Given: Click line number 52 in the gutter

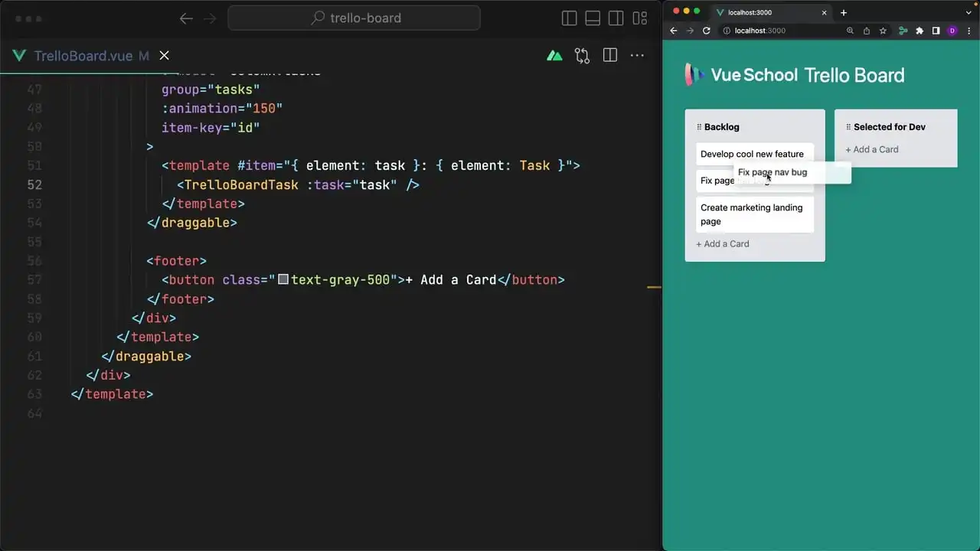Looking at the screenshot, I should click(34, 184).
